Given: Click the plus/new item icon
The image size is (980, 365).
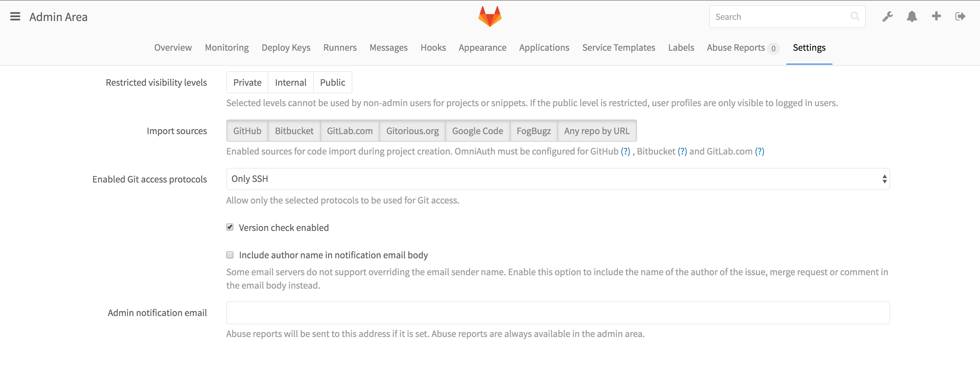Looking at the screenshot, I should pos(936,17).
